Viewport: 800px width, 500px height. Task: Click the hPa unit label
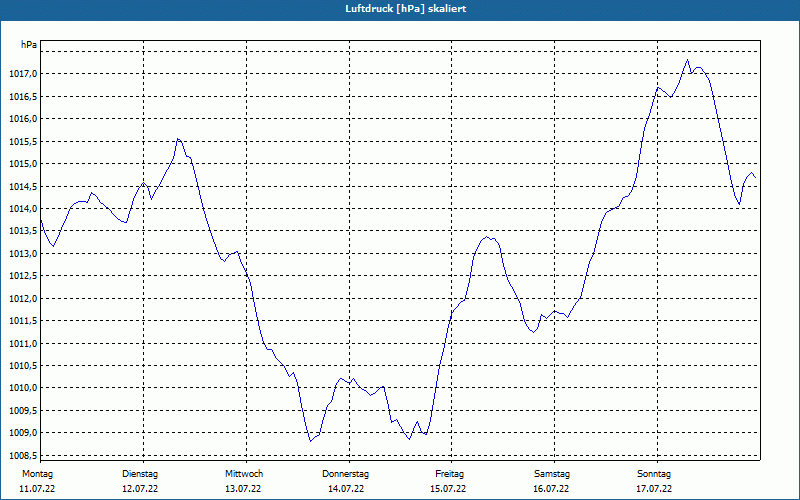[x=29, y=45]
